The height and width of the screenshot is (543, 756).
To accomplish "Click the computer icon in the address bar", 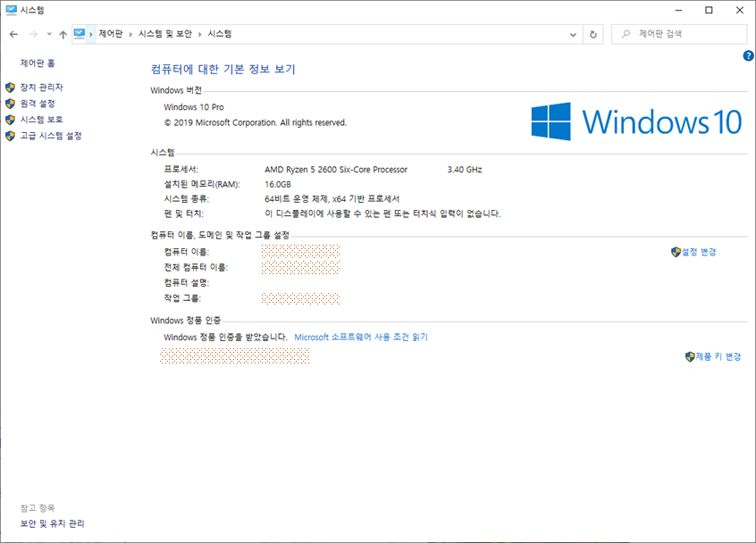I will (x=79, y=34).
